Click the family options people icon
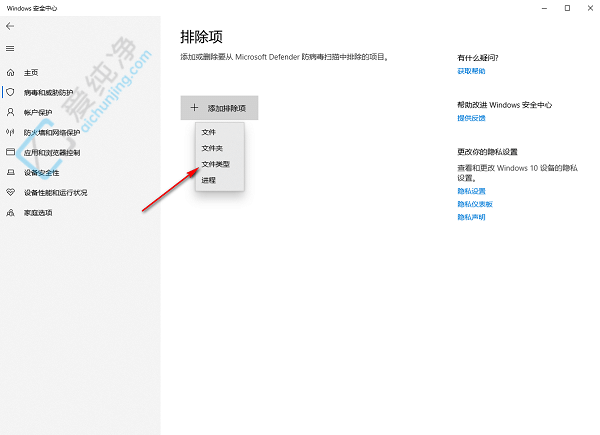This screenshot has width=600, height=435. (11, 212)
